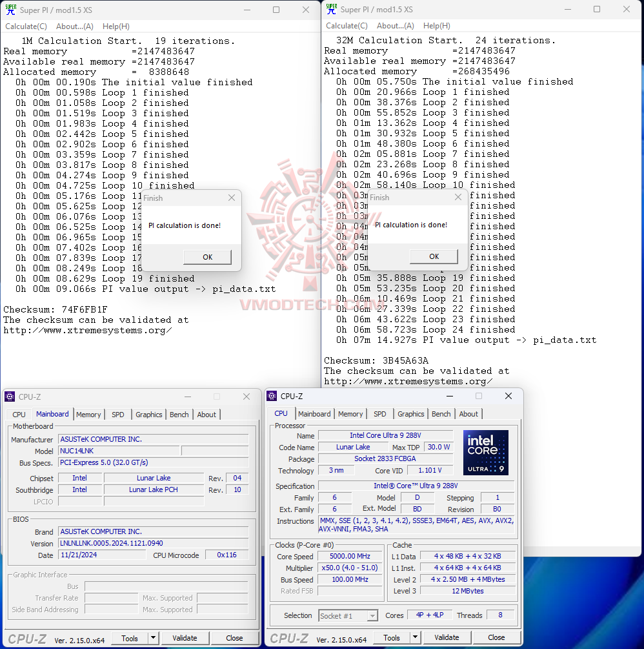Switch to Memory tab in Mainboard CPU-Z window

88,415
